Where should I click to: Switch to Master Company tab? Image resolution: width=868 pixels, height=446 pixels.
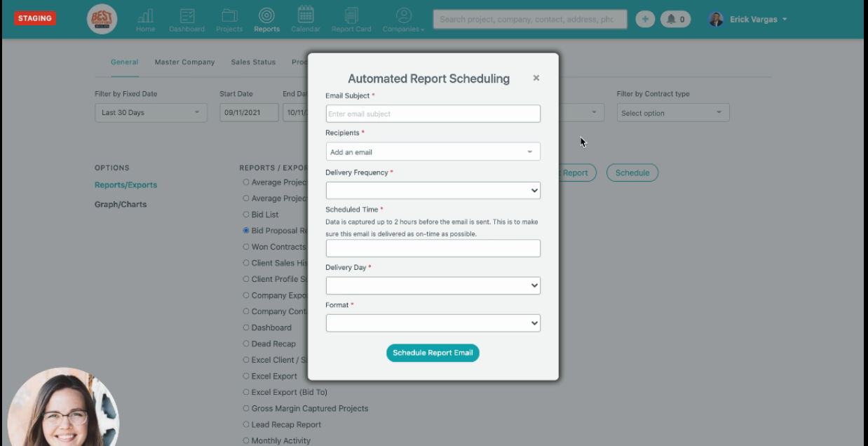point(184,62)
